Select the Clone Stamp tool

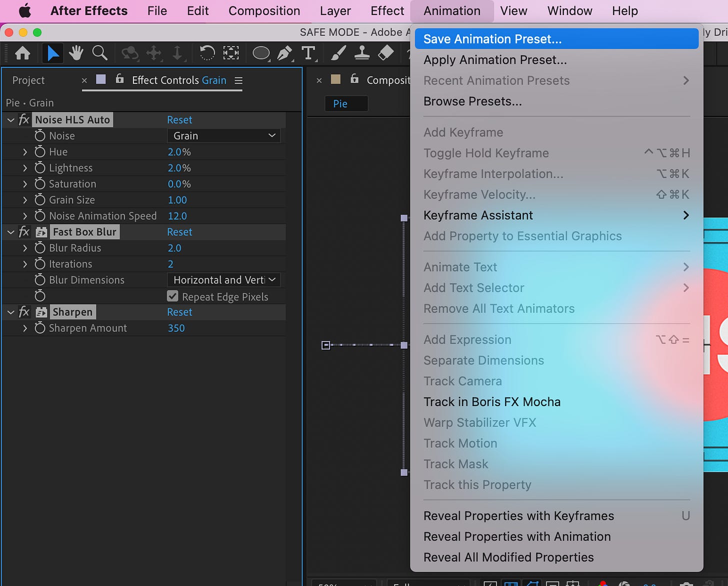[362, 53]
